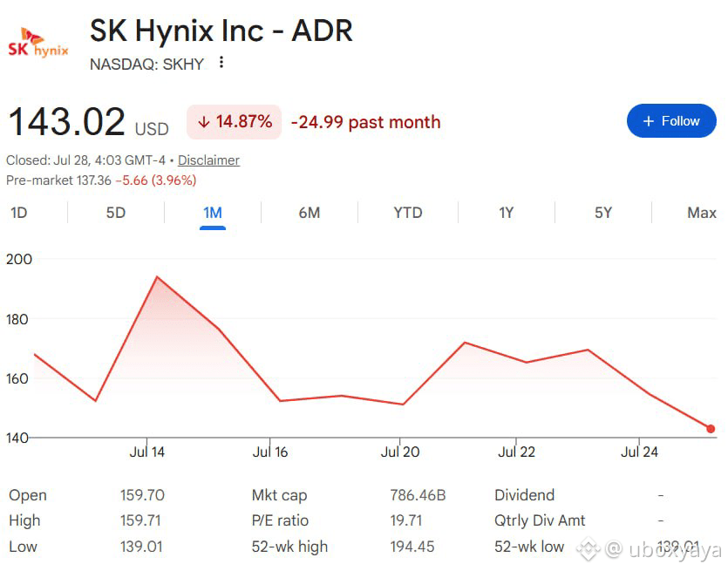
Task: Click the 'Mkt cap' label
Action: [279, 495]
